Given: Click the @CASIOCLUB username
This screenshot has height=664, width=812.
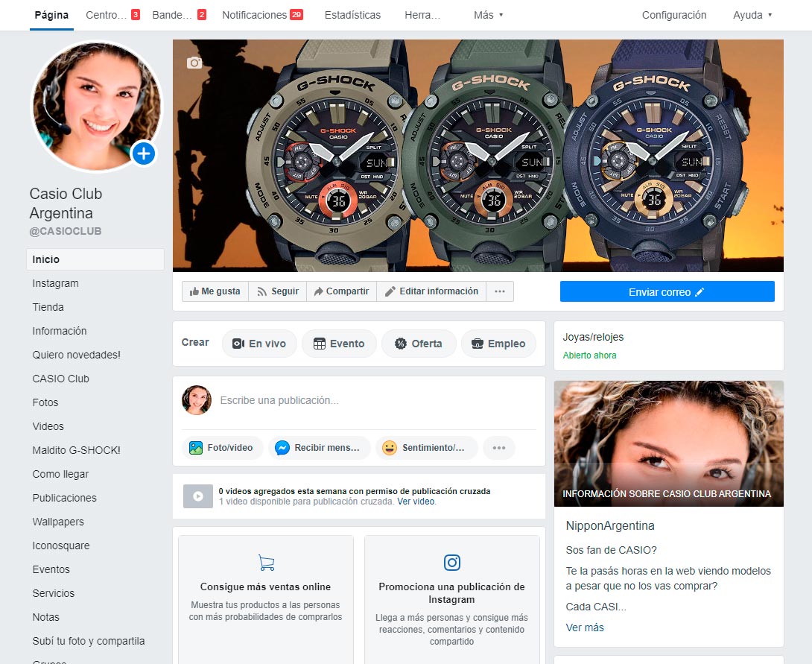Looking at the screenshot, I should coord(66,231).
